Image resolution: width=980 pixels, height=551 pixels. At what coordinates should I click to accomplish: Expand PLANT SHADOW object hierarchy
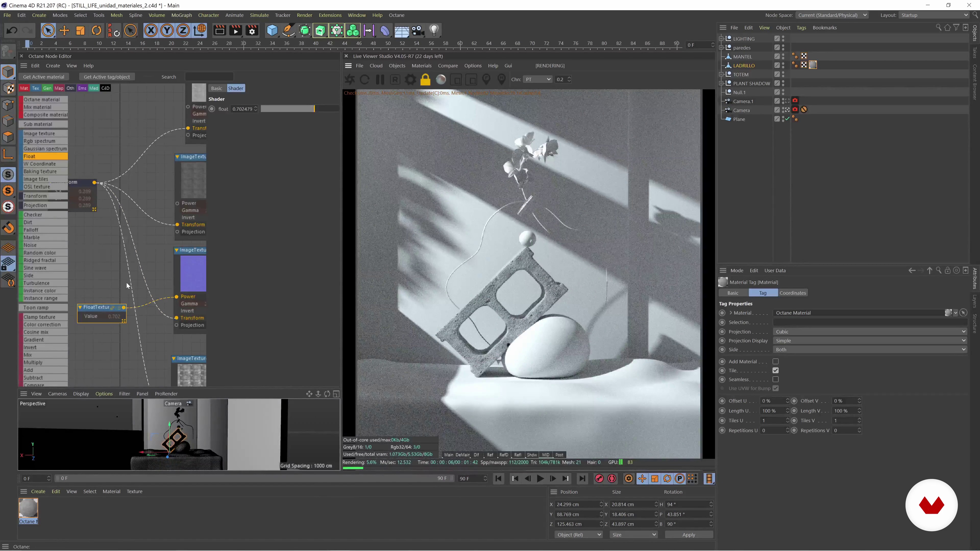coord(721,83)
